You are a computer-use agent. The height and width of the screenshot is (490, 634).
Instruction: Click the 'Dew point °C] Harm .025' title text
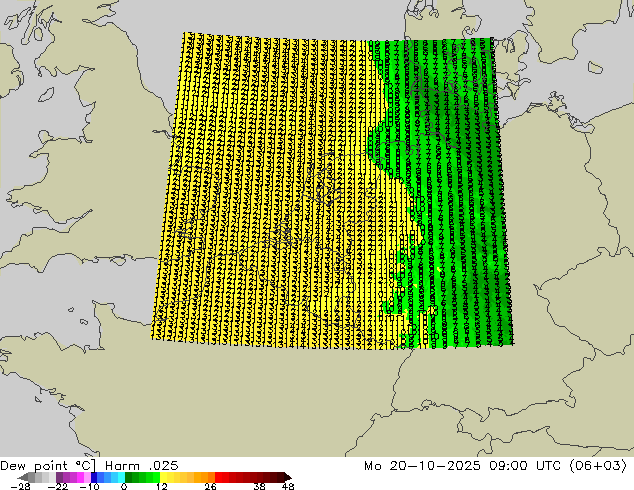(x=89, y=466)
